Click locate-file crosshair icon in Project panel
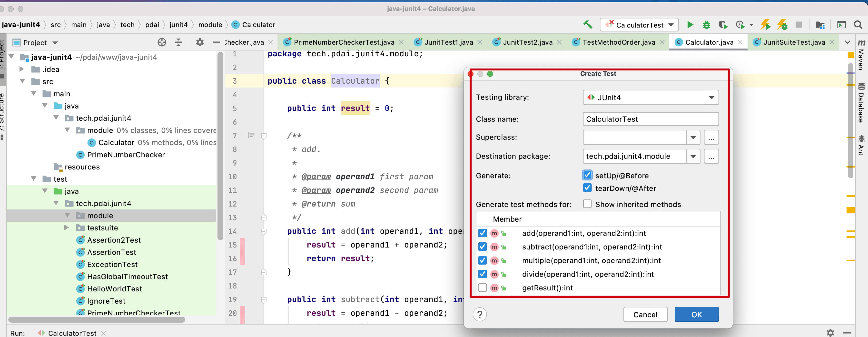868x337 pixels. pyautogui.click(x=162, y=42)
